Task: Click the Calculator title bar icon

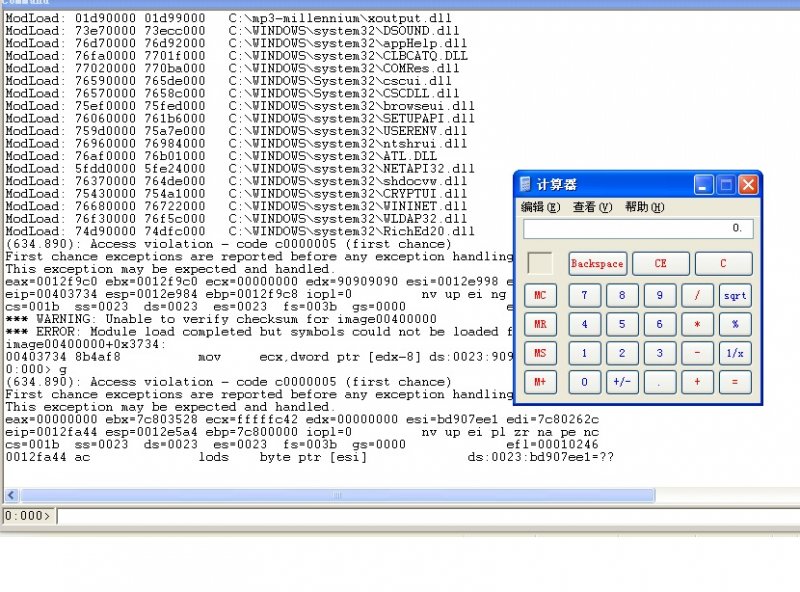Action: [525, 184]
